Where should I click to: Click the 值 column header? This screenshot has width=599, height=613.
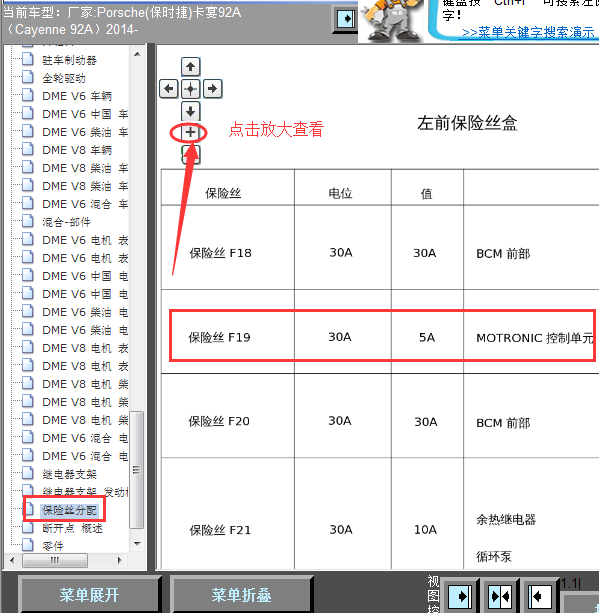click(x=427, y=194)
